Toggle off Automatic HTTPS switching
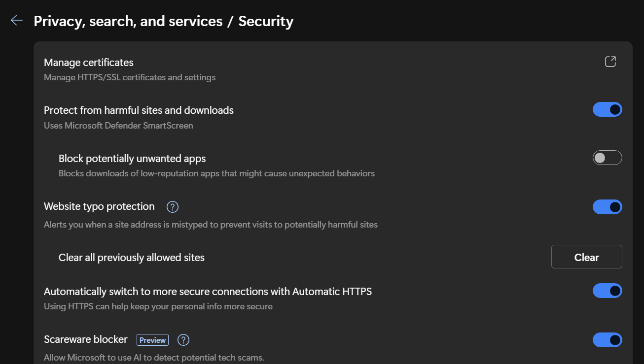This screenshot has width=644, height=364. 607,291
